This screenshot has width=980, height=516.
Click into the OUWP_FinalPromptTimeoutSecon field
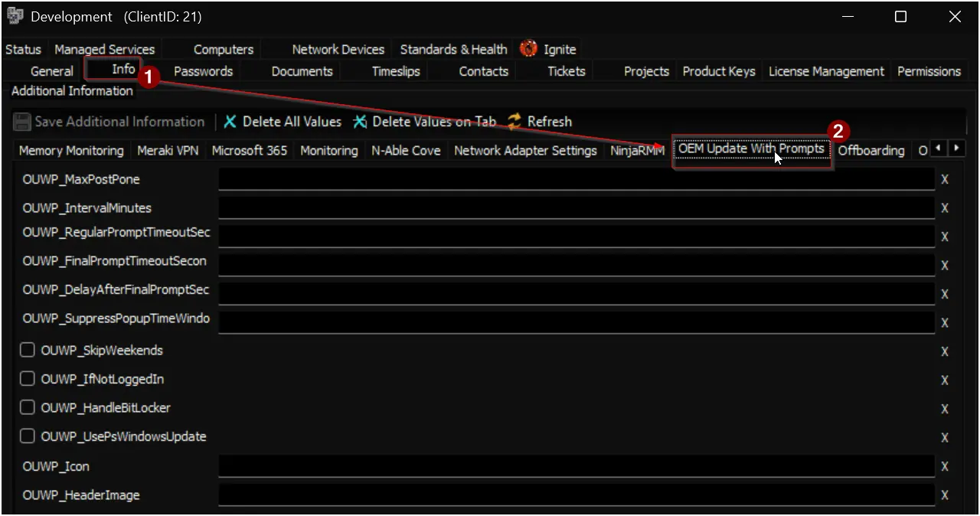click(x=577, y=265)
